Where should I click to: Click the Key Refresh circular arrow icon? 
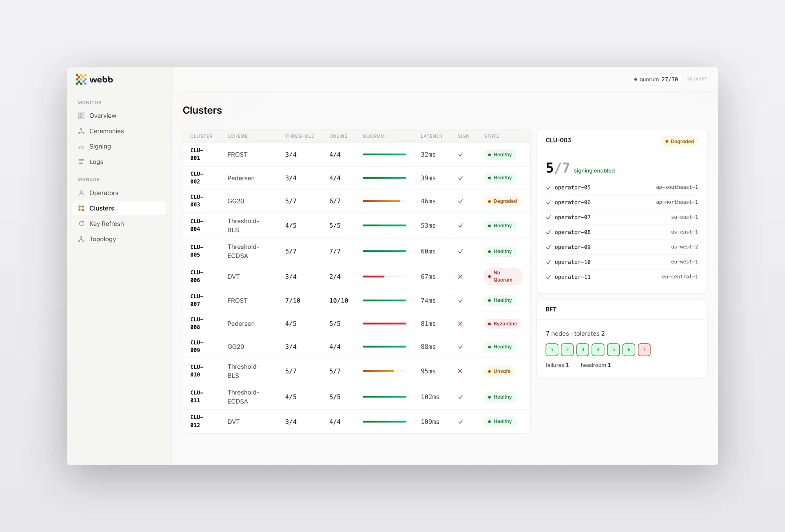(x=81, y=224)
